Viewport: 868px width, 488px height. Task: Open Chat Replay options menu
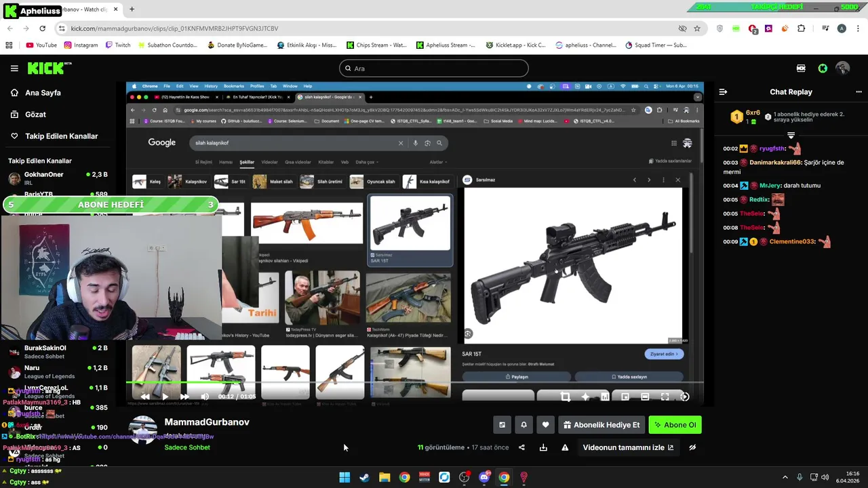(x=859, y=91)
